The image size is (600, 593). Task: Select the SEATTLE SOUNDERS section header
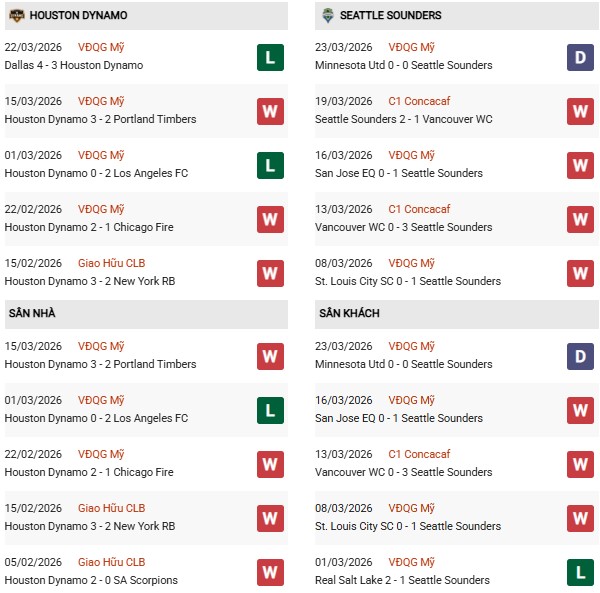[390, 16]
